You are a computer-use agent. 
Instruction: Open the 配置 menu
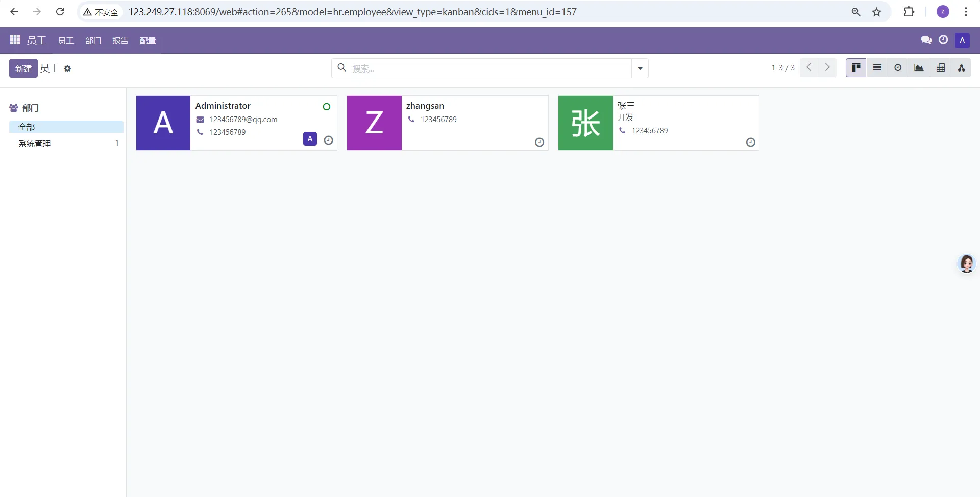[148, 41]
